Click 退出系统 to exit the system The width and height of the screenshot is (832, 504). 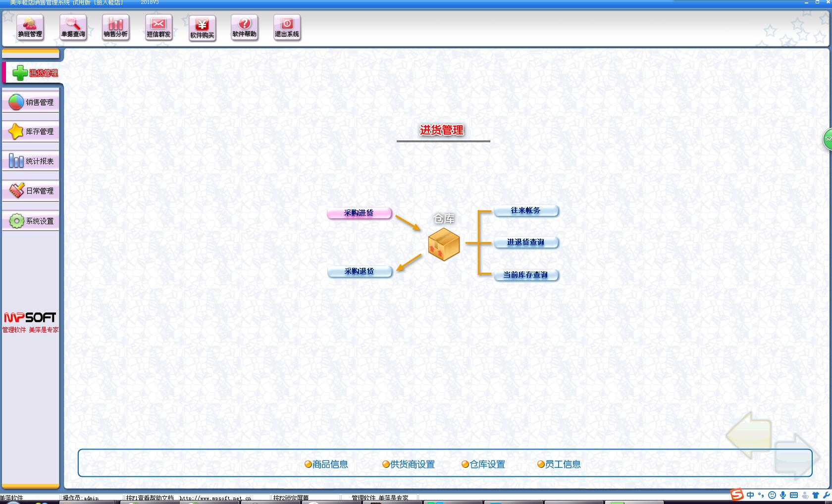287,27
